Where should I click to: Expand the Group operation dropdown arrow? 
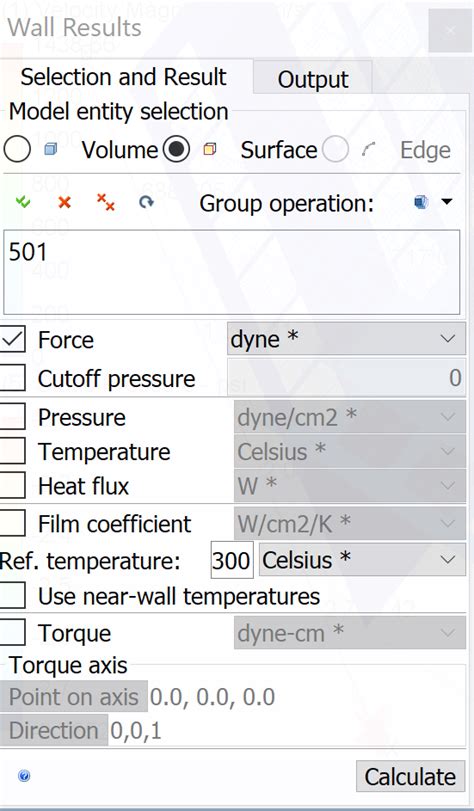pos(447,202)
